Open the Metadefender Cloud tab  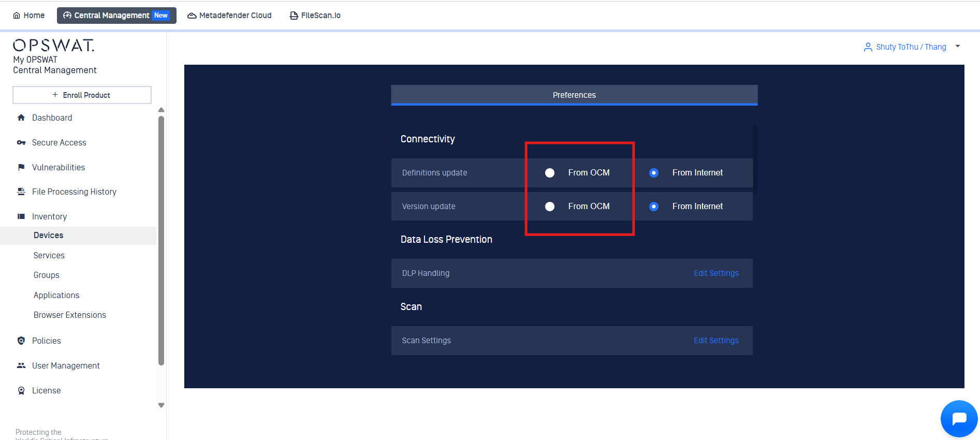(229, 16)
